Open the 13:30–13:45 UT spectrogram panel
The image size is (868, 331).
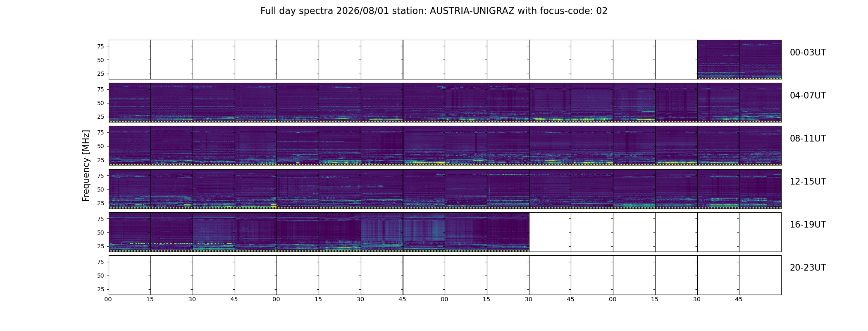382,189
